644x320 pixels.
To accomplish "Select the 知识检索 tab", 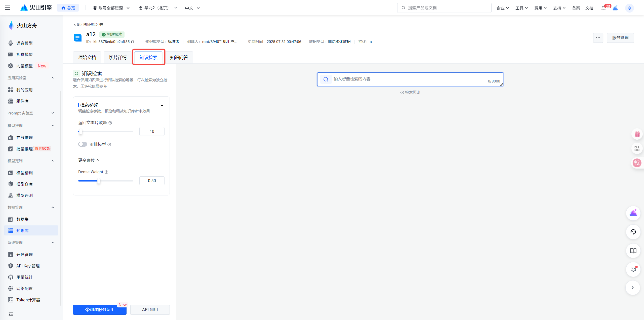I will [148, 57].
